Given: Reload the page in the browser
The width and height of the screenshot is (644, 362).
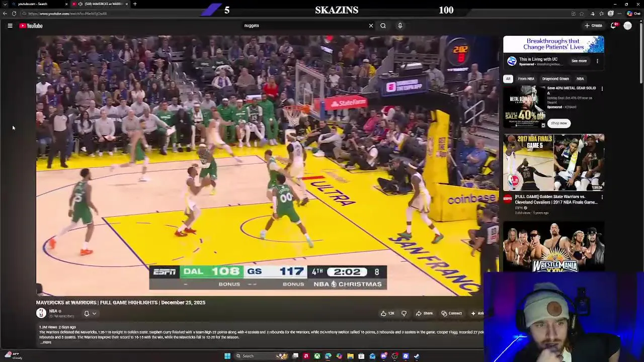Looking at the screenshot, I should point(14,14).
